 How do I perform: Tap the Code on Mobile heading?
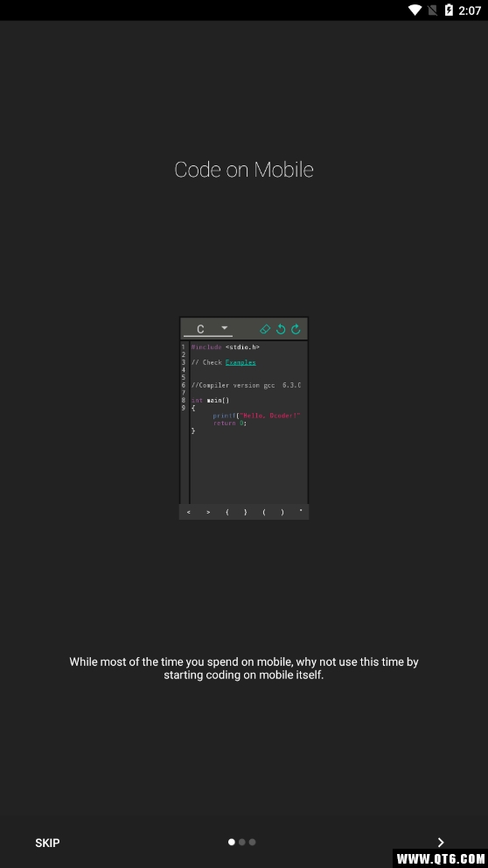[x=244, y=170]
